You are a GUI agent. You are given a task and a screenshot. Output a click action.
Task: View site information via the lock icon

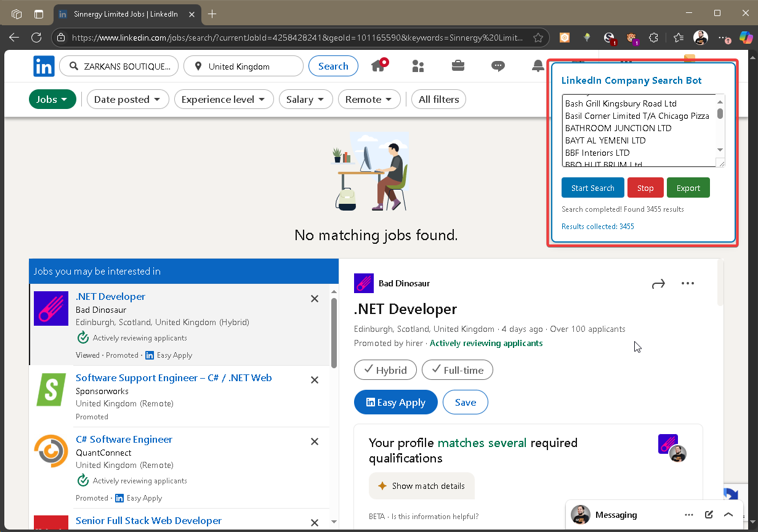pyautogui.click(x=61, y=38)
